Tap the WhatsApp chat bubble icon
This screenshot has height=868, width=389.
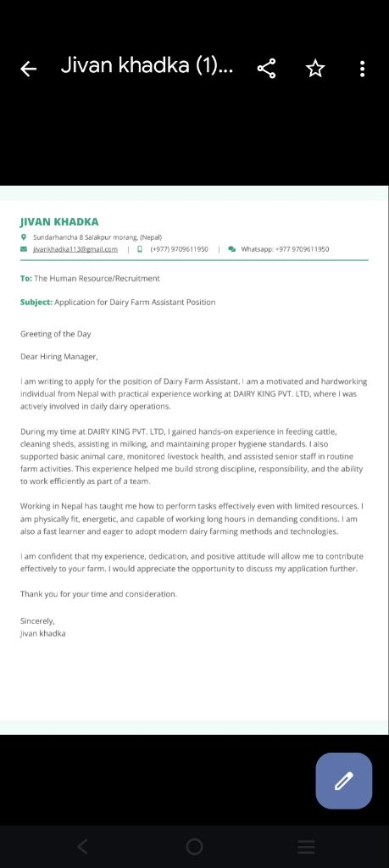[232, 249]
